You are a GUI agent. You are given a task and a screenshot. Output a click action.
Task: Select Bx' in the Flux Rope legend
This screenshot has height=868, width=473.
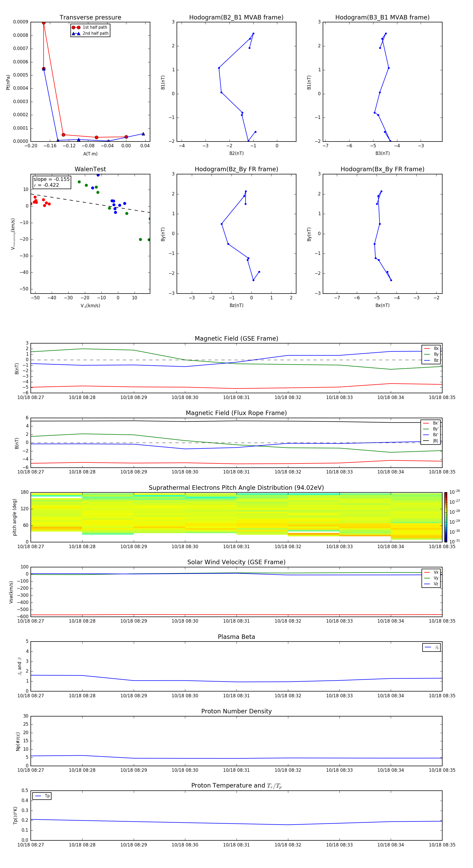point(431,423)
